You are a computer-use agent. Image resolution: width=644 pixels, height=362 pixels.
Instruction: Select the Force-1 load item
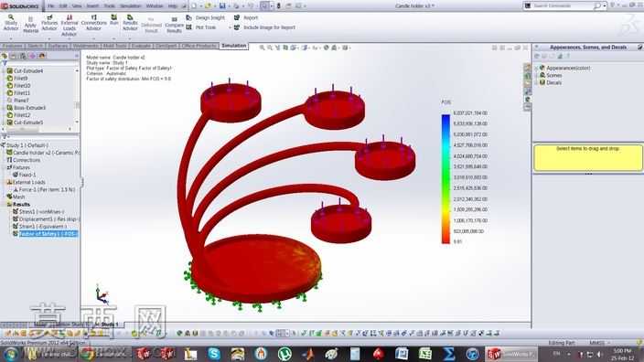click(x=44, y=189)
